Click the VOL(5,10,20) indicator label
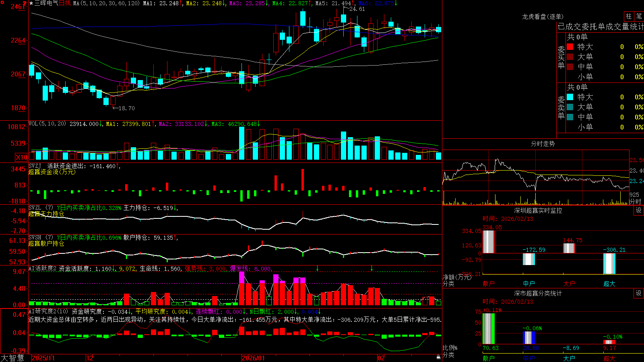Viewport: 644px width, 362px height. click(x=47, y=124)
